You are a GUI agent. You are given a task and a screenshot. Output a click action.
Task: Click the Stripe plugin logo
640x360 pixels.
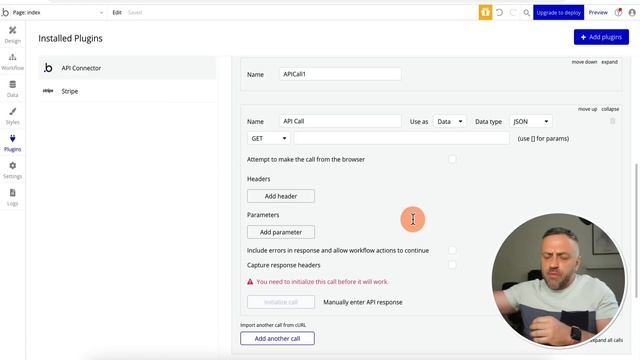tap(48, 91)
